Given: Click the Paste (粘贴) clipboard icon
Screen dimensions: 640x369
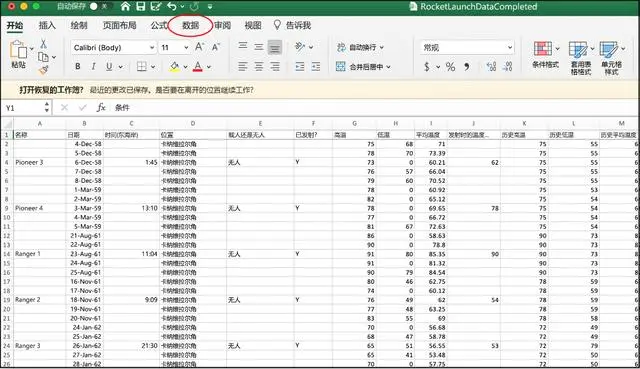Looking at the screenshot, I should [18, 50].
